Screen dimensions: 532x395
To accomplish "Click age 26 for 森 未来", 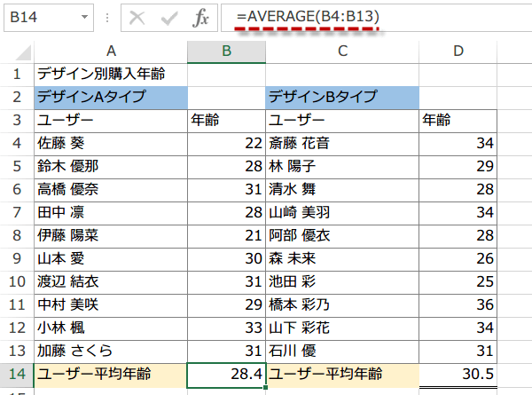I will pyautogui.click(x=458, y=259).
